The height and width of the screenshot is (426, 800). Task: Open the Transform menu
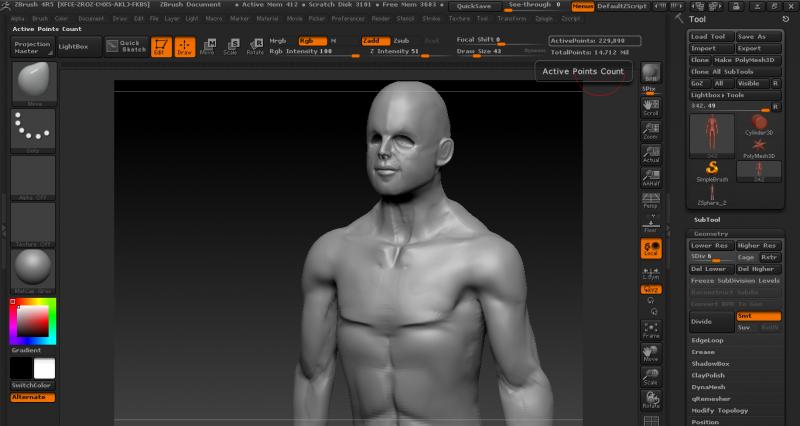pos(512,18)
